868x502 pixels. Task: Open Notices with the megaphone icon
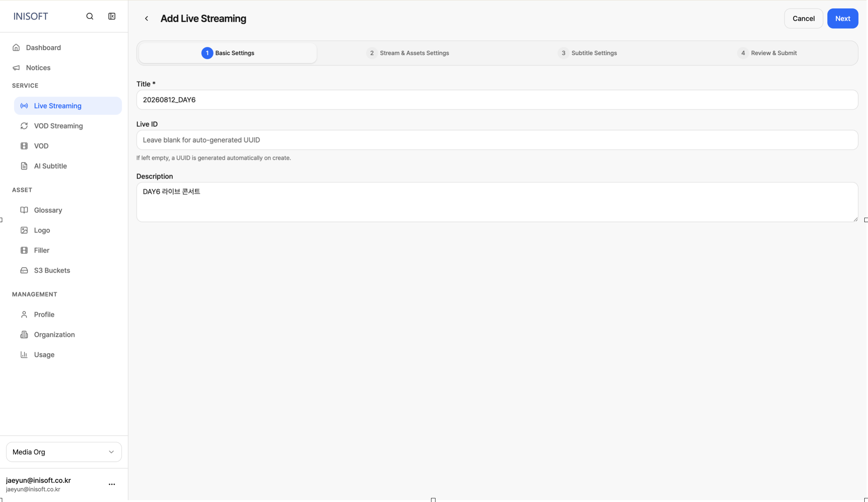tap(16, 68)
